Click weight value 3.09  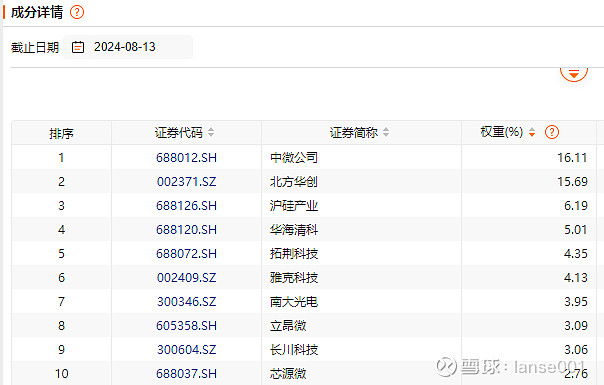click(576, 326)
